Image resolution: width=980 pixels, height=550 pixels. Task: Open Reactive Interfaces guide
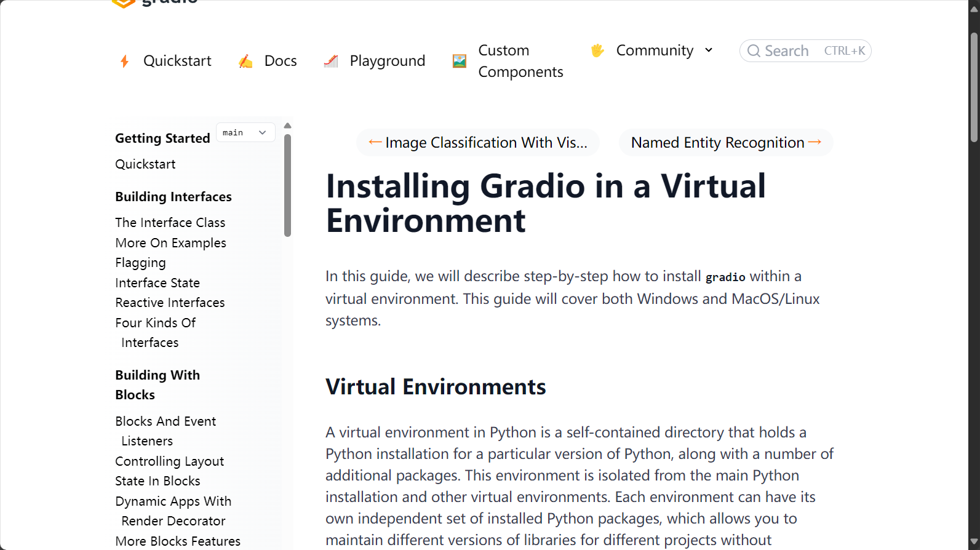(170, 303)
